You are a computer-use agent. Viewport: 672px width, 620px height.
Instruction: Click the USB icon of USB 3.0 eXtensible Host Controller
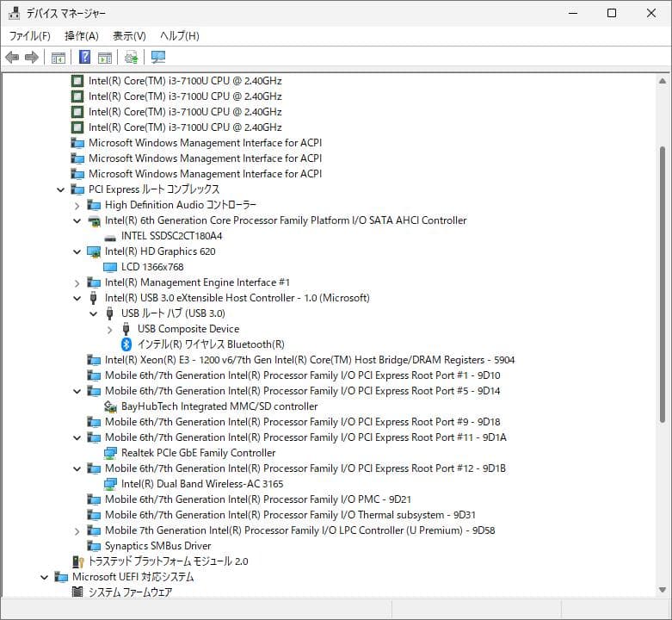click(94, 298)
